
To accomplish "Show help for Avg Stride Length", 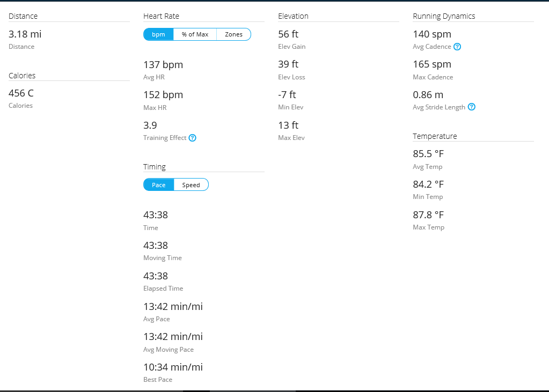I will tap(471, 107).
